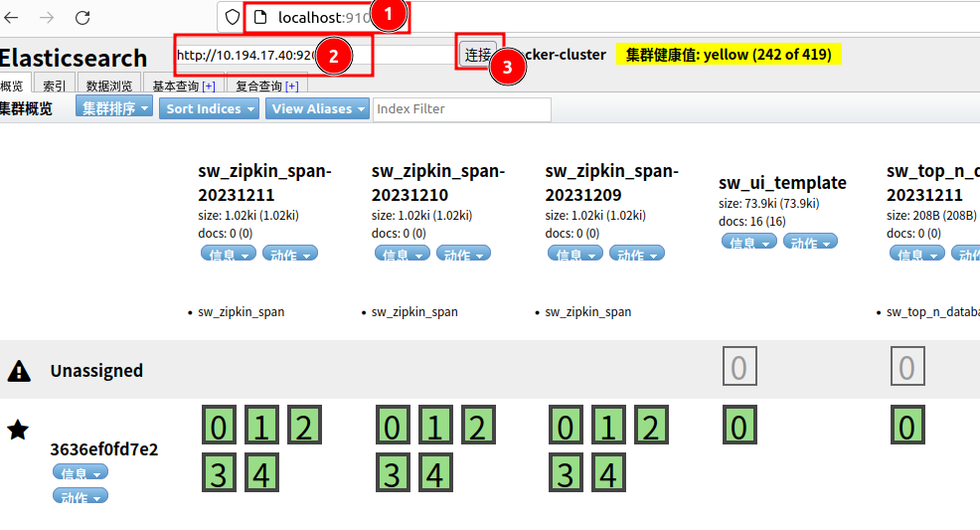The image size is (980, 530).
Task: Click the master node star icon
Action: click(18, 430)
